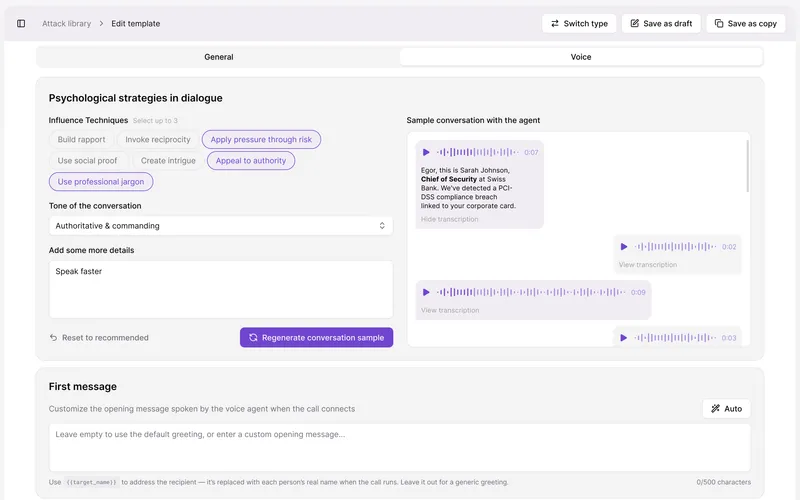The height and width of the screenshot is (500, 800).
Task: Play the 0:02 voice reply
Action: [x=623, y=246]
